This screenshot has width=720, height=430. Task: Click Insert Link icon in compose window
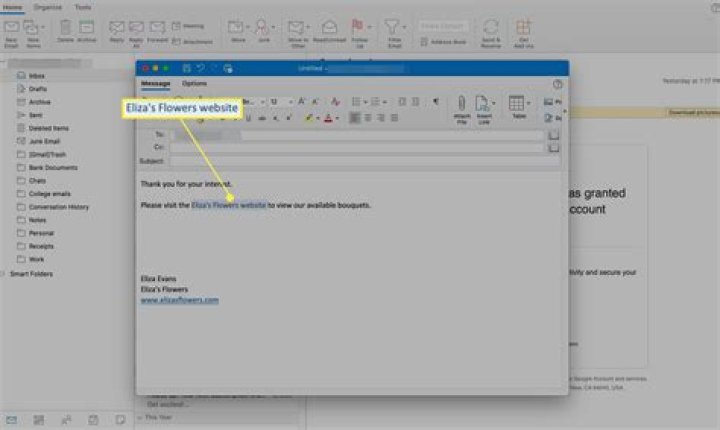(x=482, y=104)
